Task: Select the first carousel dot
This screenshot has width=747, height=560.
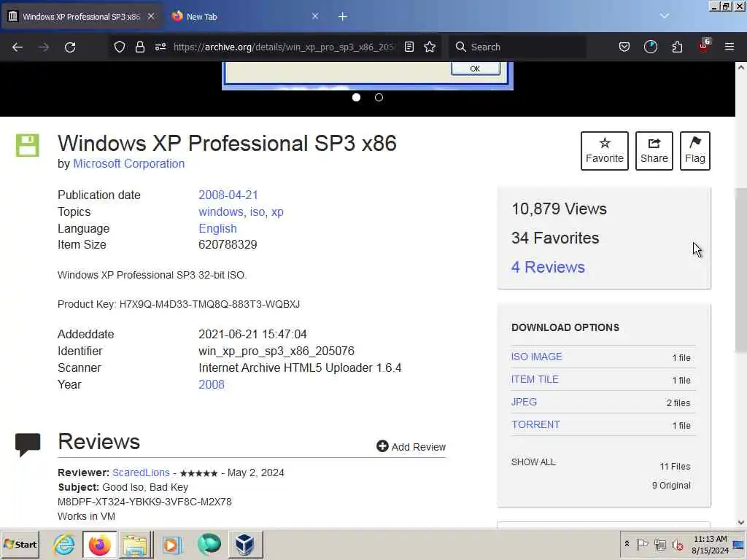Action: pos(356,97)
